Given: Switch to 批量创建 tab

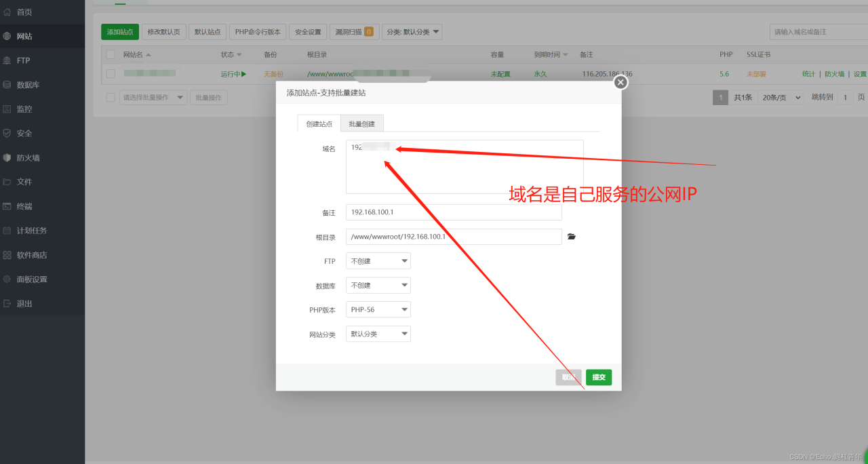Looking at the screenshot, I should point(363,123).
